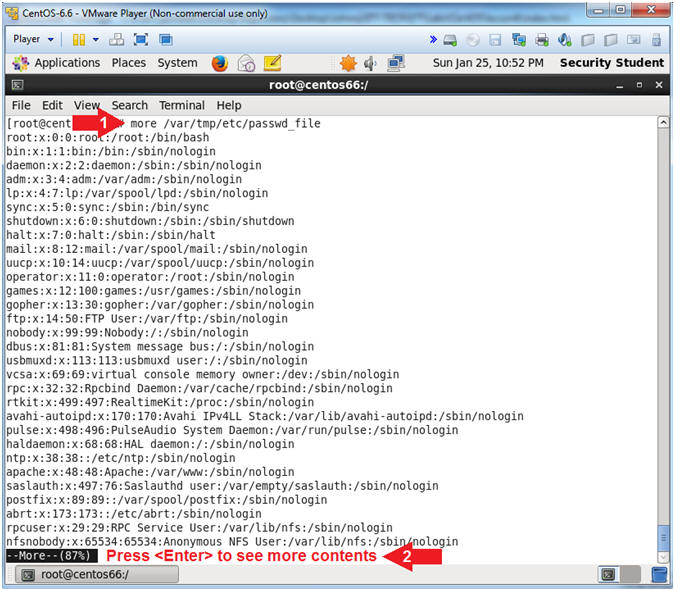Click the terminal scrollbar up arrow
Screen dimensions: 675x591
click(663, 123)
